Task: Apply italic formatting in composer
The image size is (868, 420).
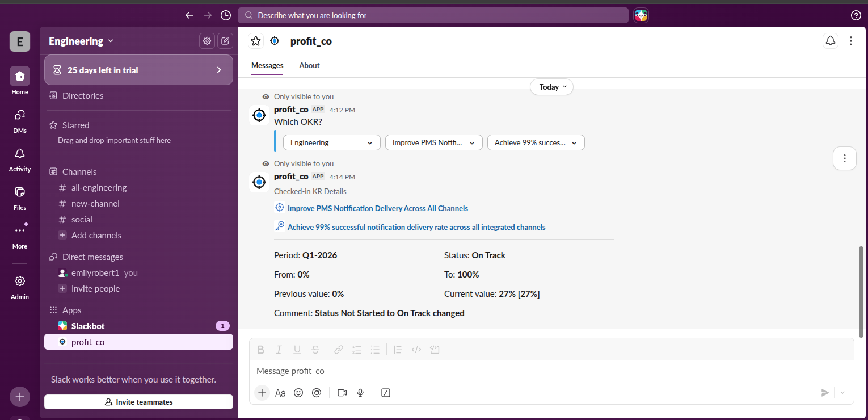Action: [279, 350]
